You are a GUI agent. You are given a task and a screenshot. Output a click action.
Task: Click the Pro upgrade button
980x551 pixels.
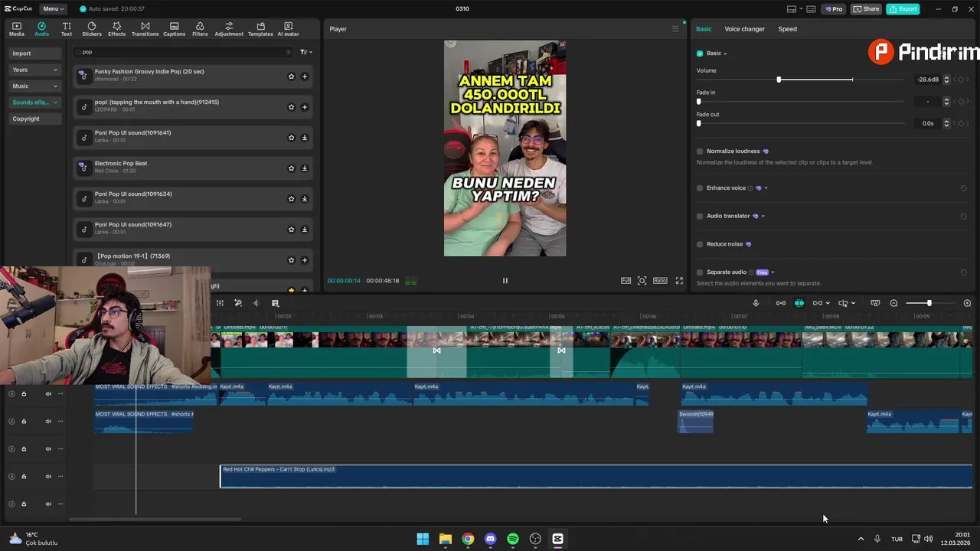tap(833, 8)
